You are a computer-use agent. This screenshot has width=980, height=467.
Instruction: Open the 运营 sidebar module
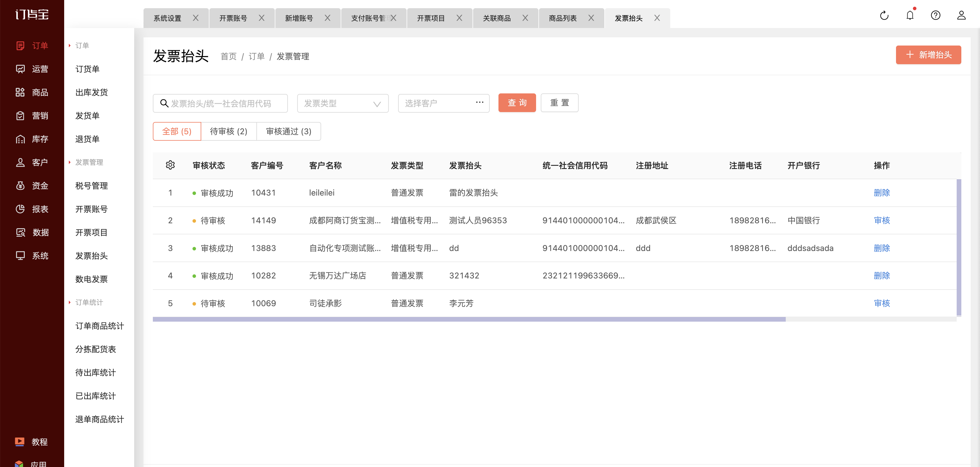(x=32, y=69)
